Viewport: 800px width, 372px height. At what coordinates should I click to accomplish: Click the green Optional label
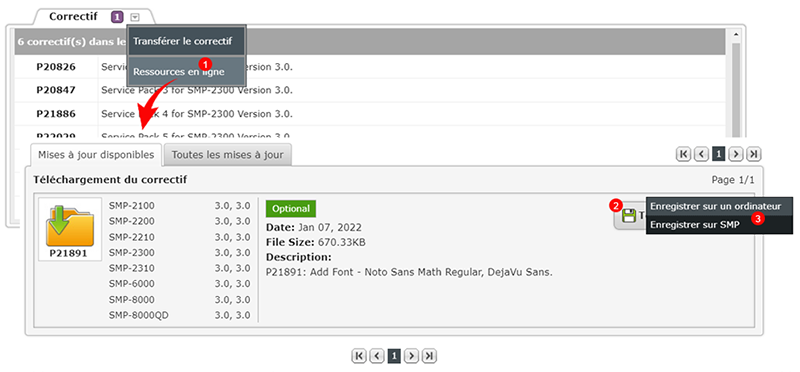click(291, 209)
